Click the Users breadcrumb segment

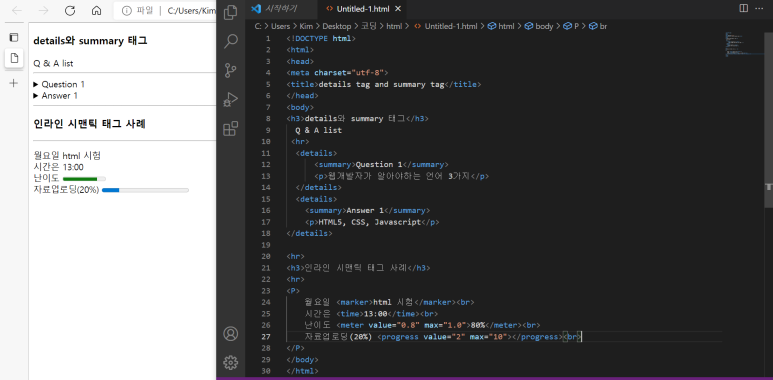pyautogui.click(x=282, y=27)
